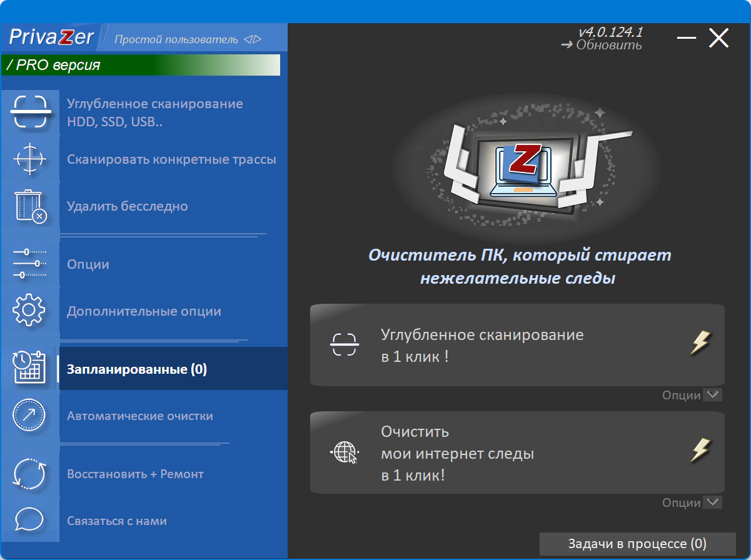Minimize the PrivaZer window
This screenshot has height=560, width=751.
[686, 38]
